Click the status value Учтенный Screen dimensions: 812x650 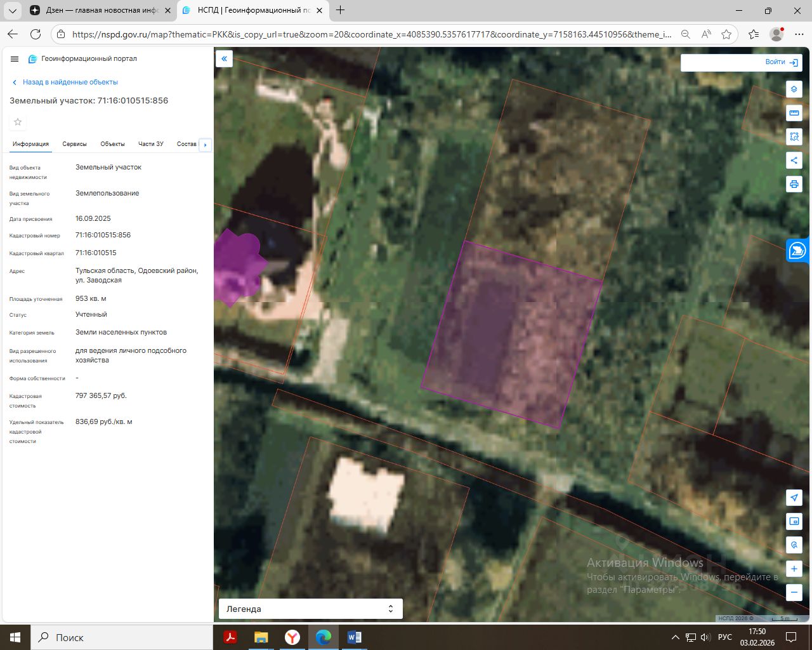pos(91,314)
